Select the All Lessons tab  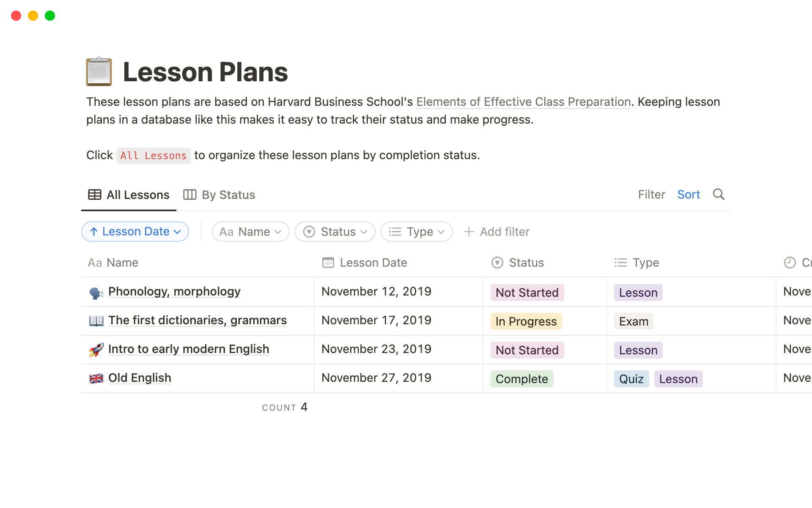click(129, 195)
